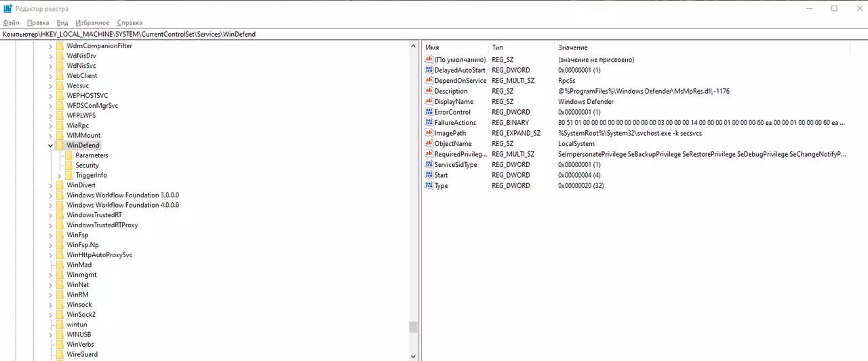Open the Избранное menu

click(93, 23)
